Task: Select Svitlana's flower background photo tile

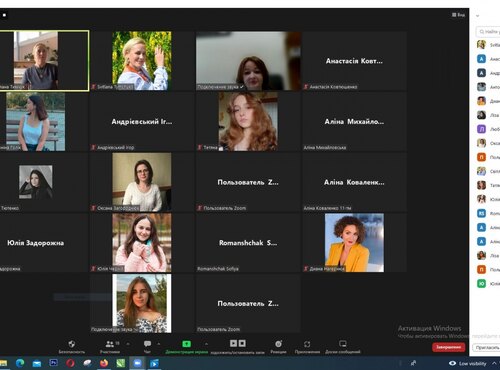Action: click(142, 61)
